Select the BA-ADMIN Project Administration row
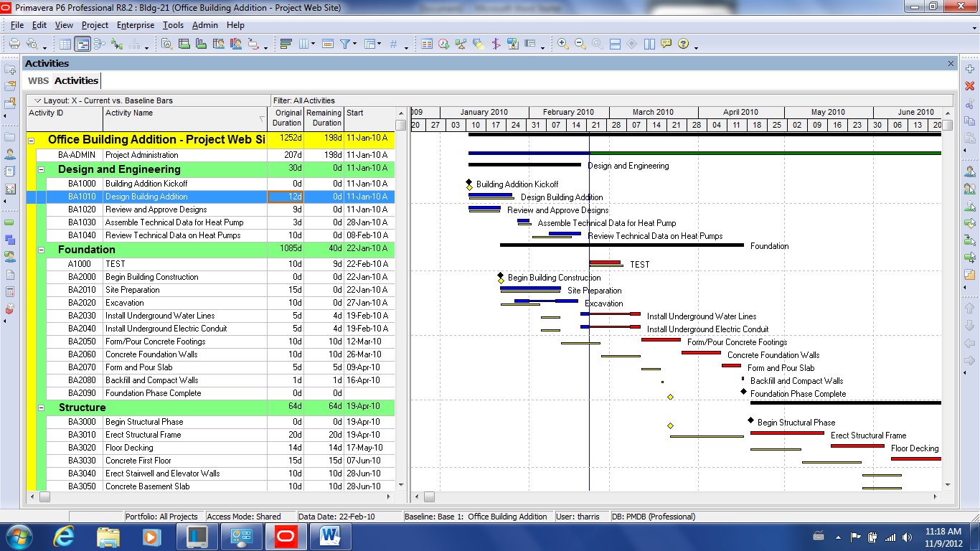The width and height of the screenshot is (980, 551). click(210, 155)
